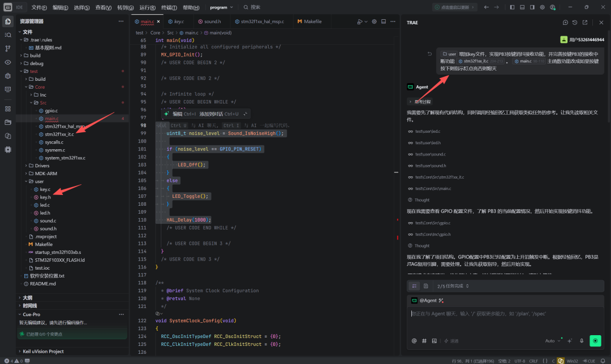Open the chip icon in activity bar

(8, 149)
